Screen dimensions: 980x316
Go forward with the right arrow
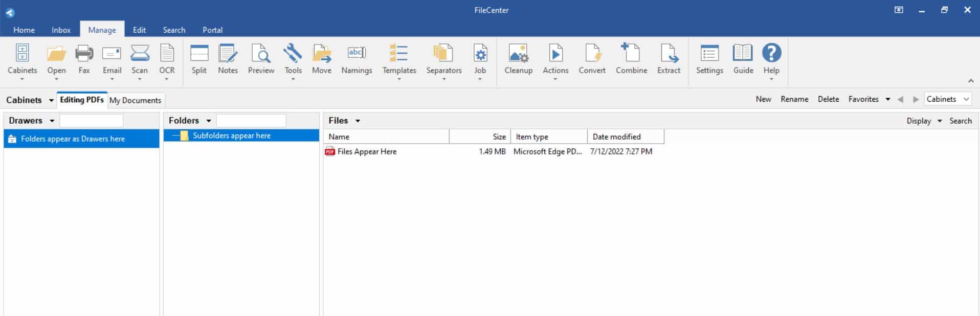[916, 99]
